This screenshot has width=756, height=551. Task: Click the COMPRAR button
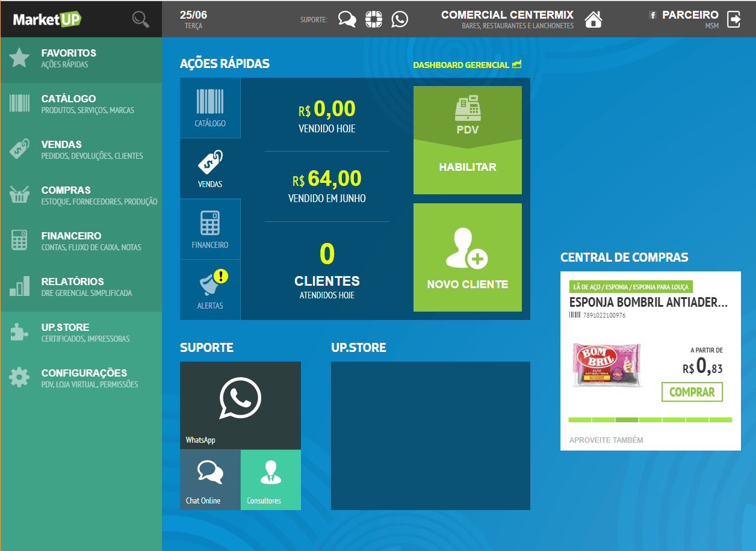692,392
